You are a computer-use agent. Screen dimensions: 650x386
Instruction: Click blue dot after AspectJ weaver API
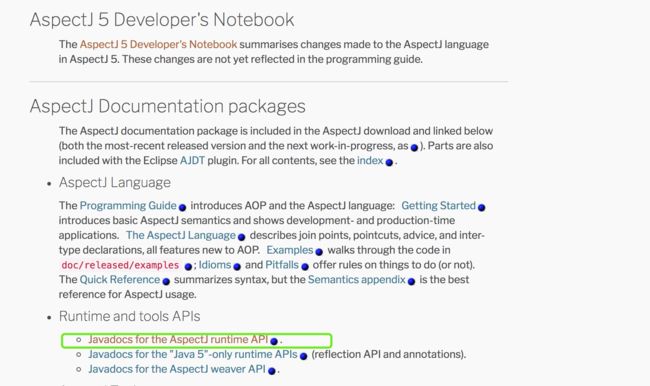click(x=272, y=371)
